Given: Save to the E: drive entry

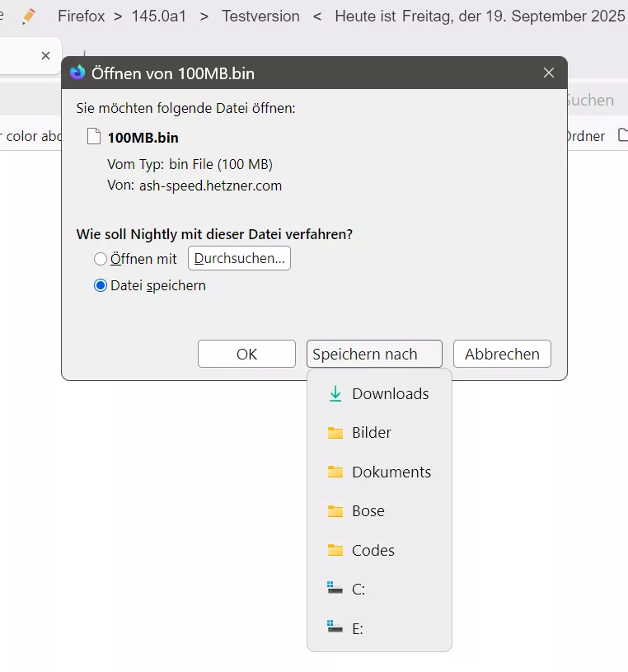Looking at the screenshot, I should click(380, 629).
